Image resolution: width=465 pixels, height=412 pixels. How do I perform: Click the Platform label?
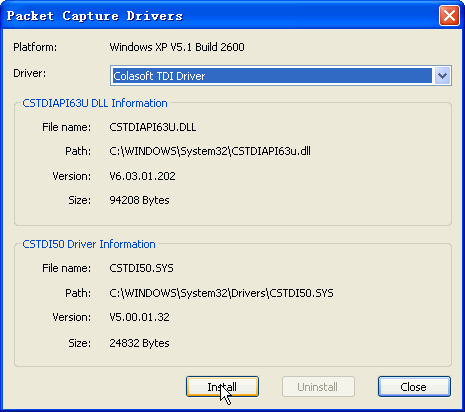(x=35, y=47)
